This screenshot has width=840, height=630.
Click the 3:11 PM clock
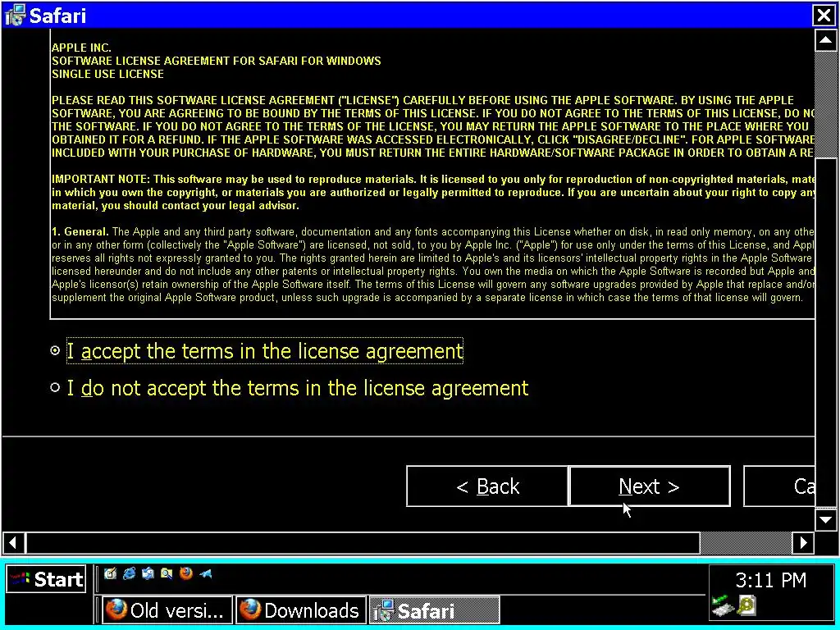point(771,580)
